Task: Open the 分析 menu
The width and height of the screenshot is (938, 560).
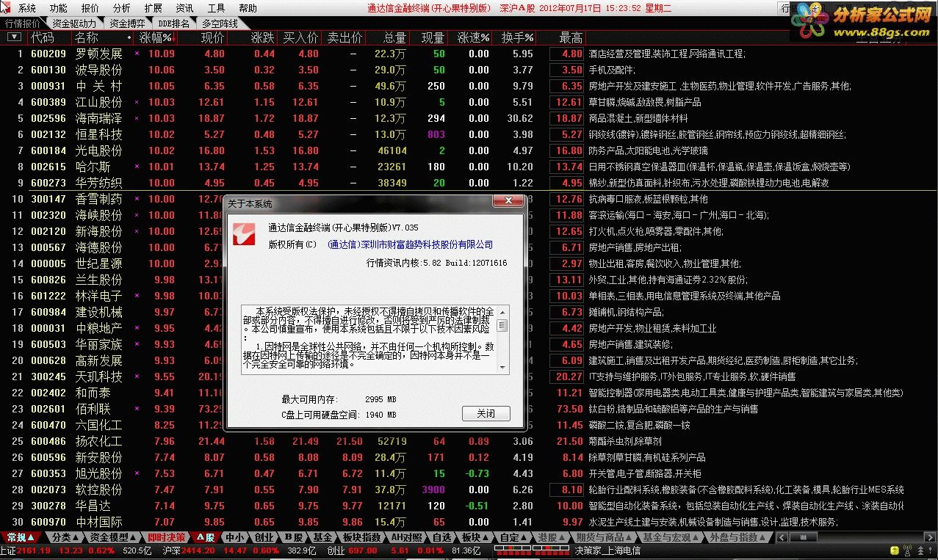Action: (121, 8)
